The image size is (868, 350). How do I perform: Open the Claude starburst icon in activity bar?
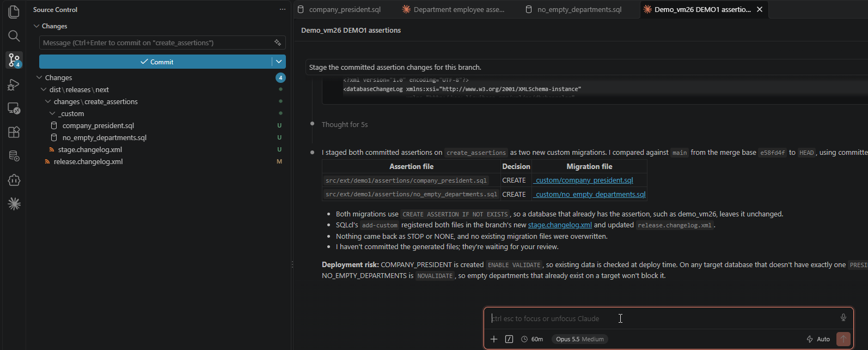click(x=14, y=204)
